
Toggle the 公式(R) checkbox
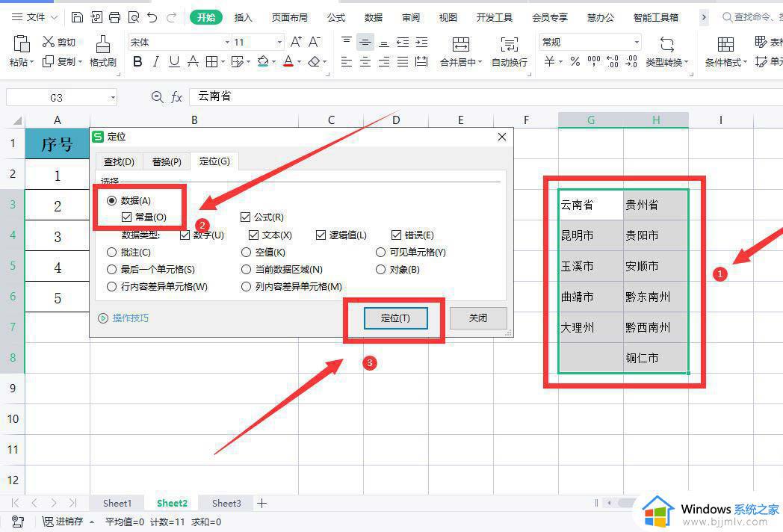245,217
